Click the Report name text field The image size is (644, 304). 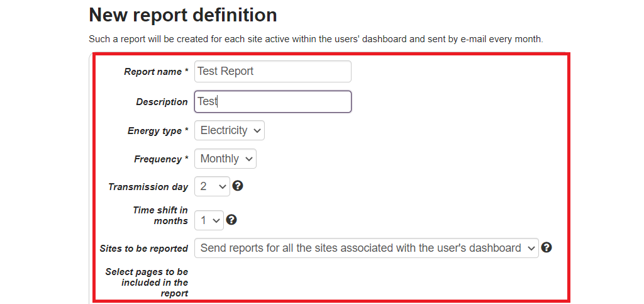[x=272, y=71]
